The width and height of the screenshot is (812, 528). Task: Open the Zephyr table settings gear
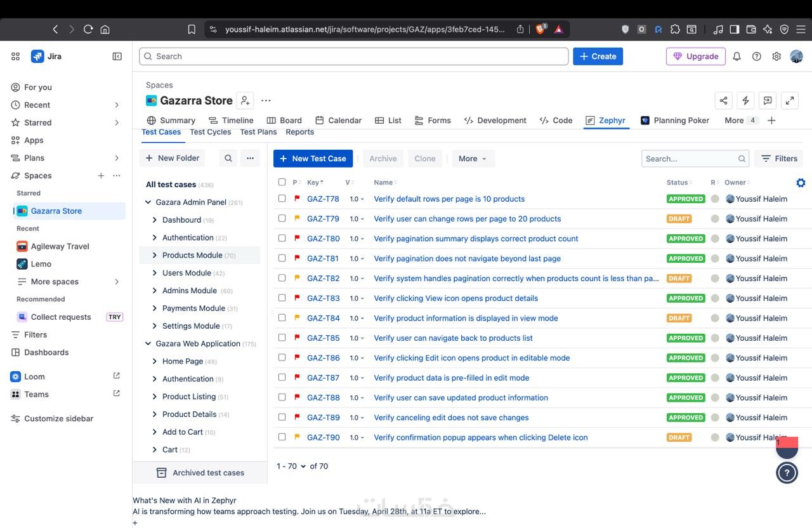pos(801,183)
